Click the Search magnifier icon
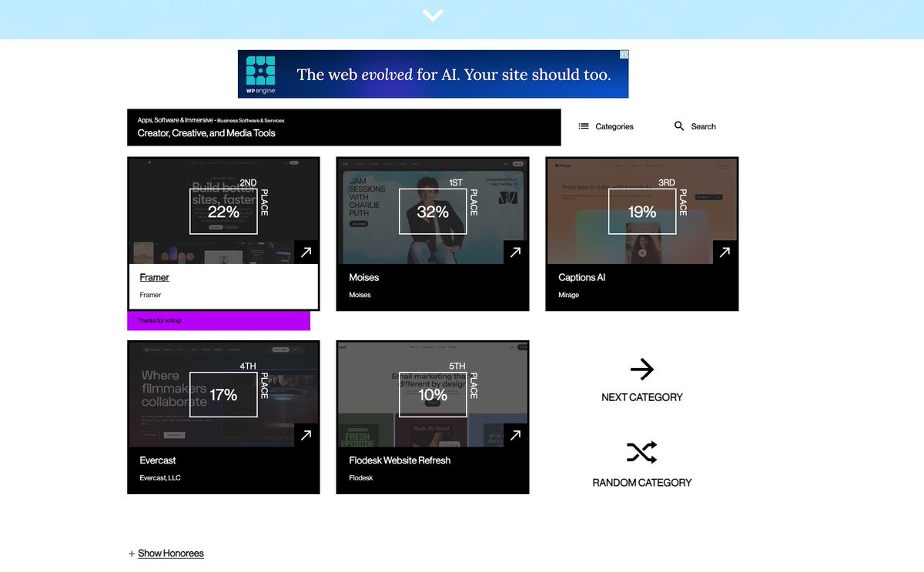Image resolution: width=924 pixels, height=572 pixels. tap(679, 125)
